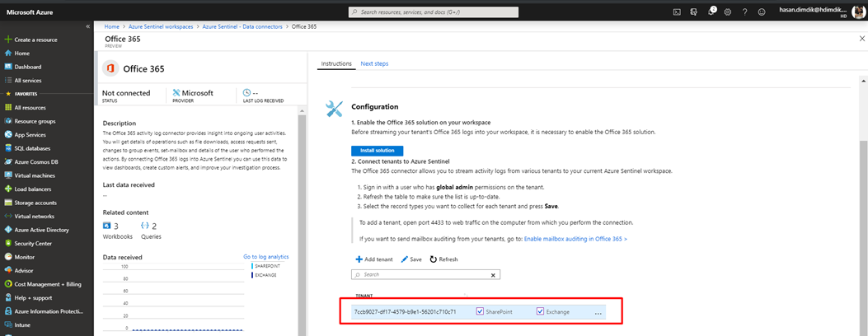The image size is (868, 336).
Task: Switch to the Instructions tab
Action: tap(336, 63)
